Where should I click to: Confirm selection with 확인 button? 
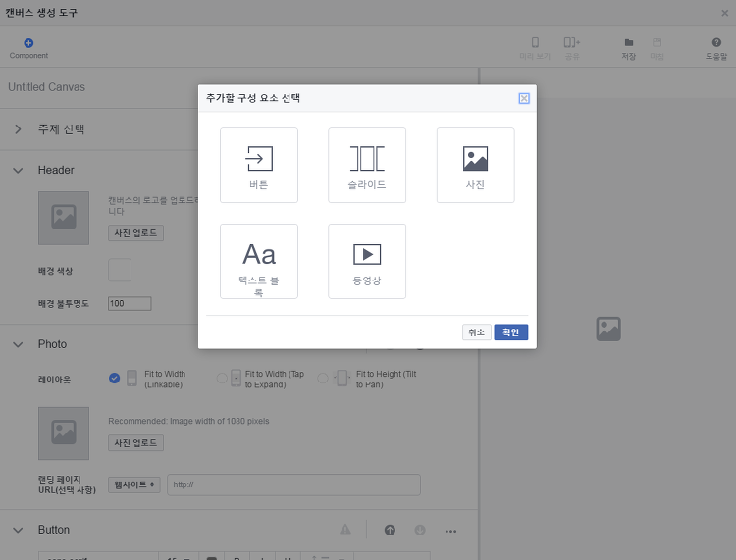click(x=510, y=332)
